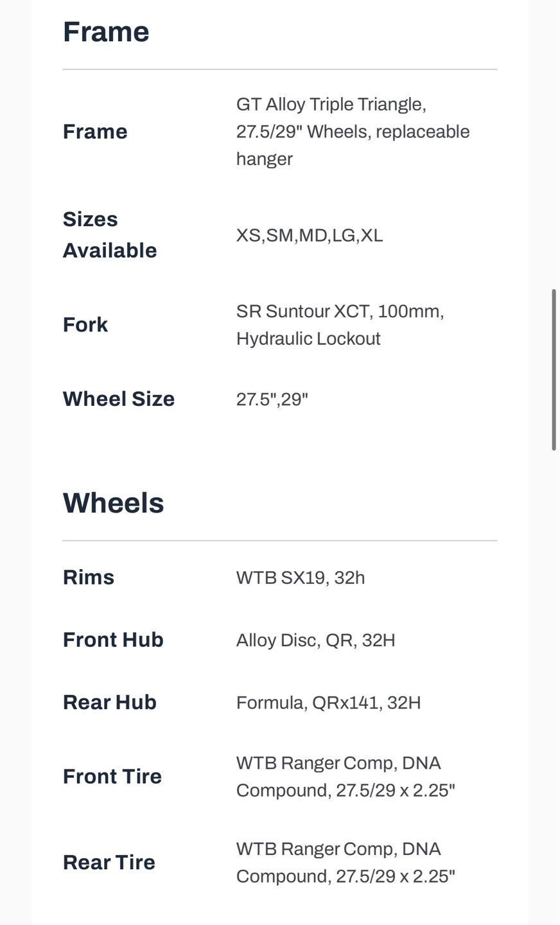Select the Fork row label
This screenshot has width=560, height=925.
click(85, 324)
